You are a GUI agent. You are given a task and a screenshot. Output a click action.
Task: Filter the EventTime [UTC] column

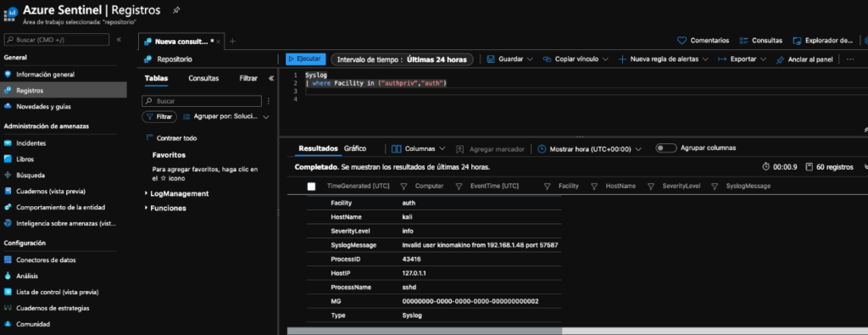(547, 187)
